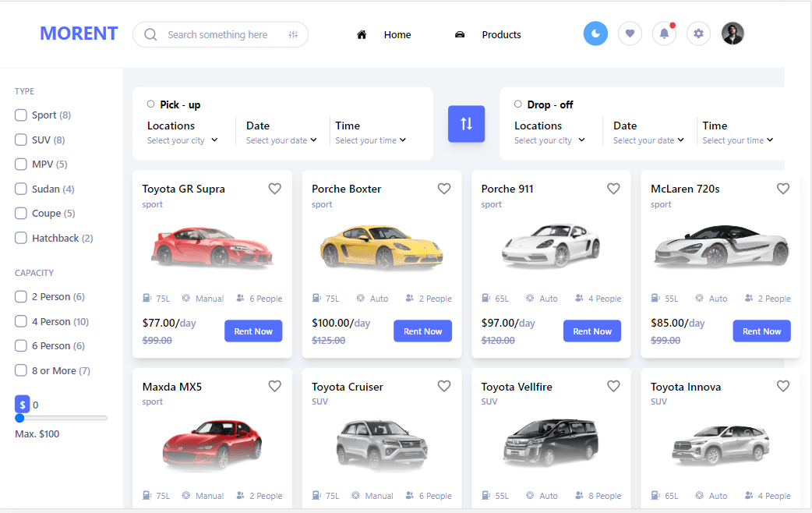Open search filter sliders icon

(x=293, y=35)
